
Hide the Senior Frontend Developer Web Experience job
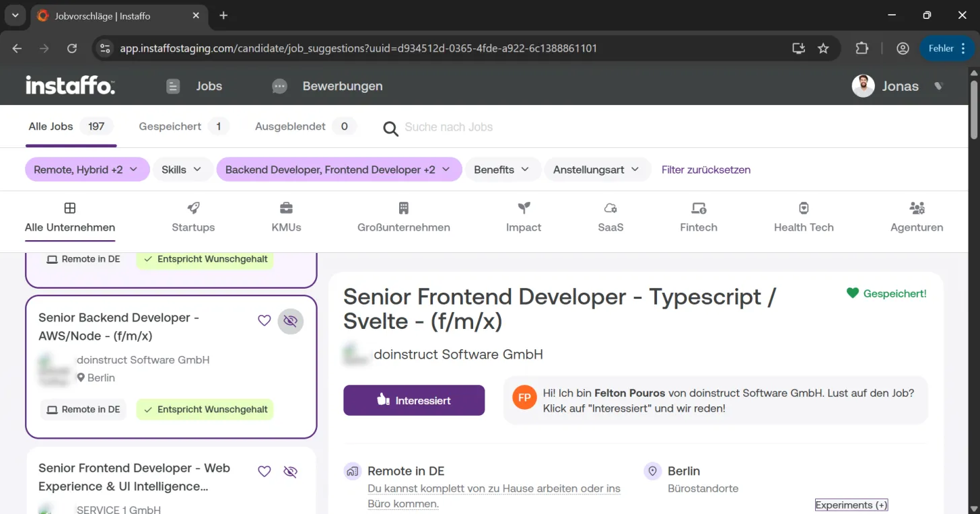click(291, 472)
